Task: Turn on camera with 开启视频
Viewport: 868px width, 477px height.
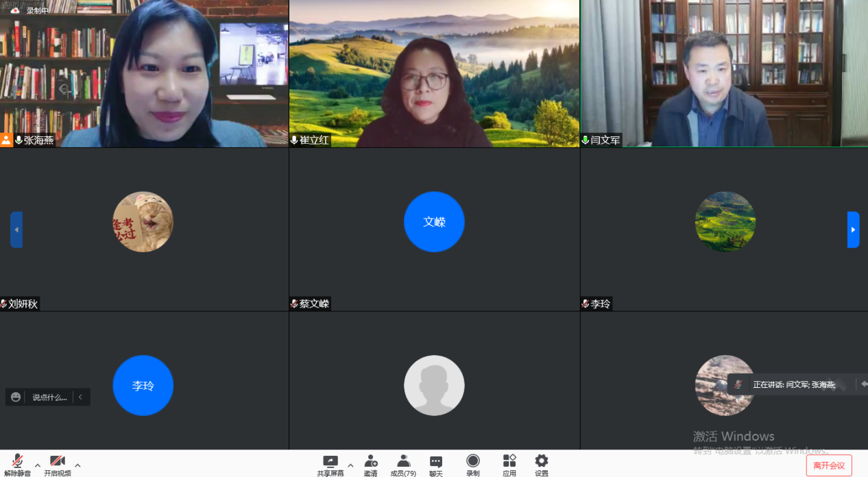Action: pyautogui.click(x=57, y=464)
